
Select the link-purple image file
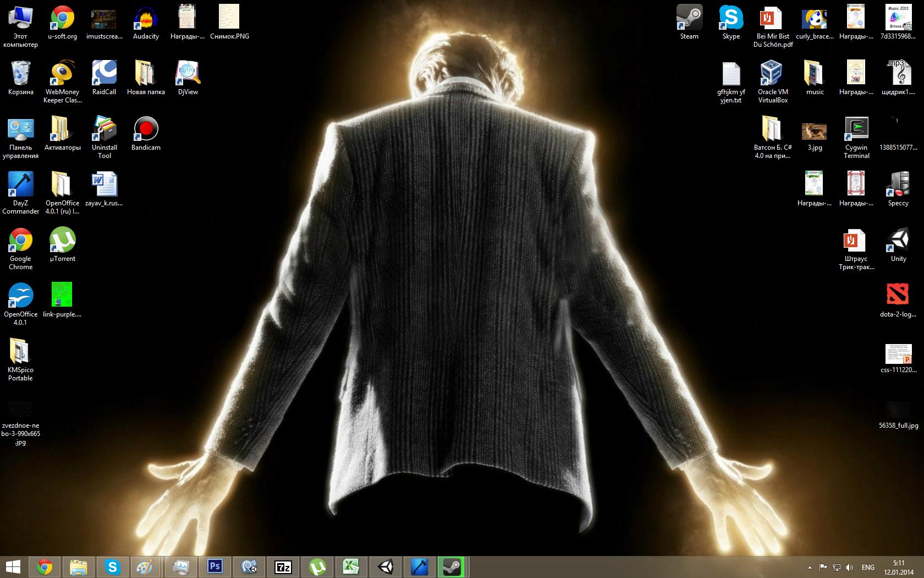62,300
